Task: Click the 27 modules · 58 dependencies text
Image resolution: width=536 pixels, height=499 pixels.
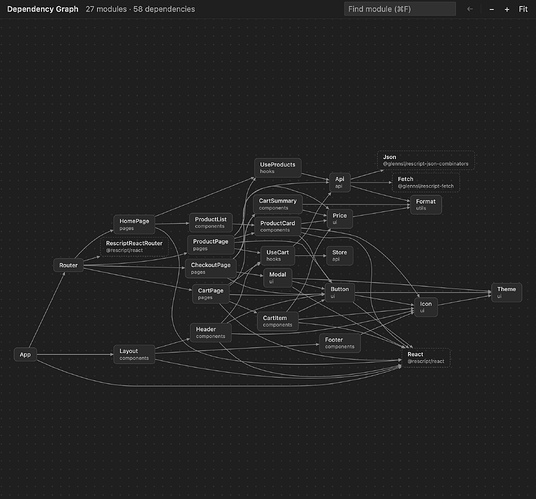Action: click(x=140, y=9)
